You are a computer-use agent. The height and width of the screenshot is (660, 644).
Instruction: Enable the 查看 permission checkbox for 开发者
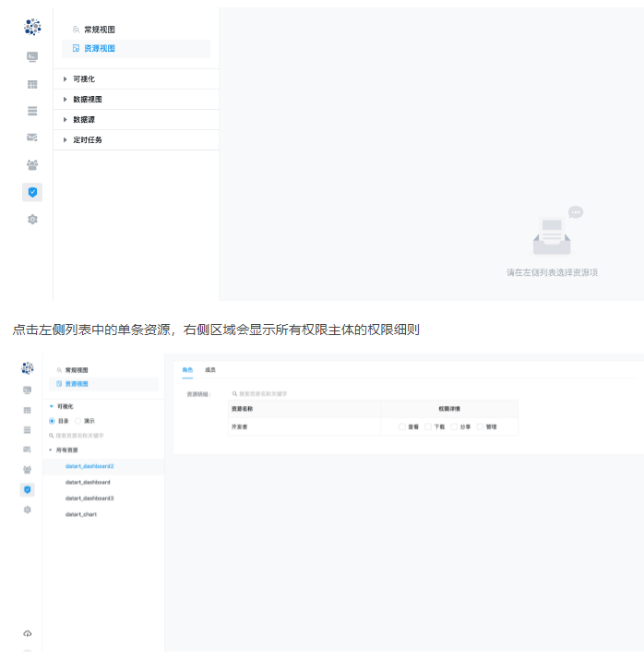[x=403, y=426]
